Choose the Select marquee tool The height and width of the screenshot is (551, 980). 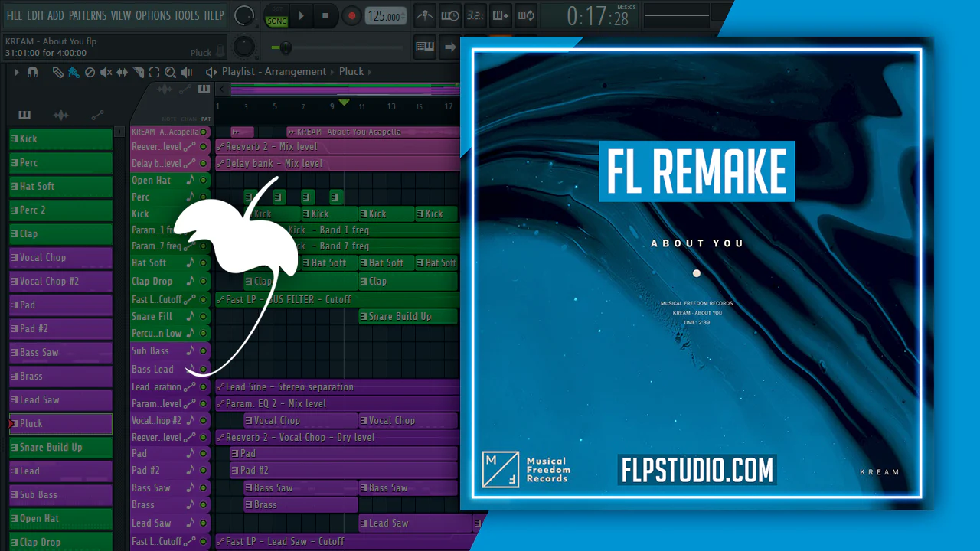[x=154, y=72]
